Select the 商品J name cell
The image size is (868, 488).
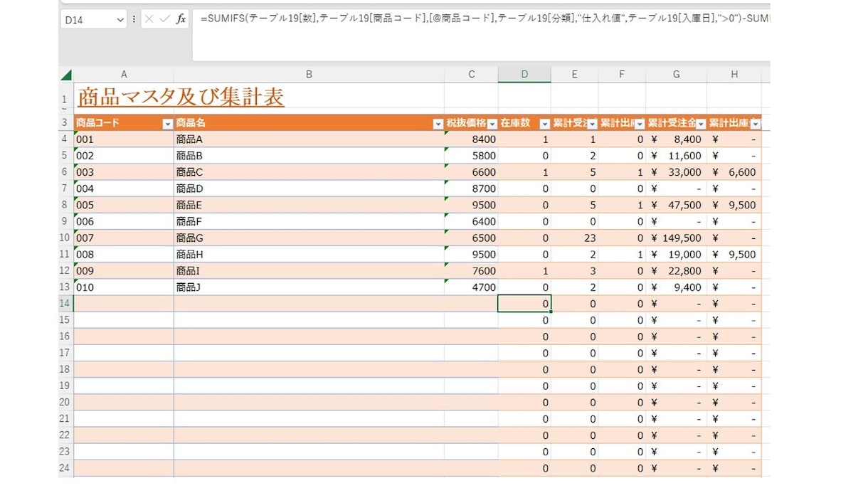tap(309, 287)
